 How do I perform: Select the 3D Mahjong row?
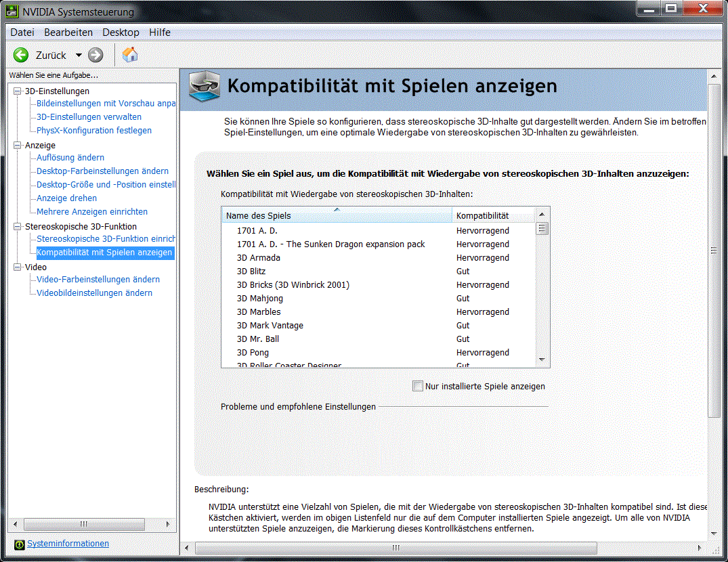tap(379, 299)
